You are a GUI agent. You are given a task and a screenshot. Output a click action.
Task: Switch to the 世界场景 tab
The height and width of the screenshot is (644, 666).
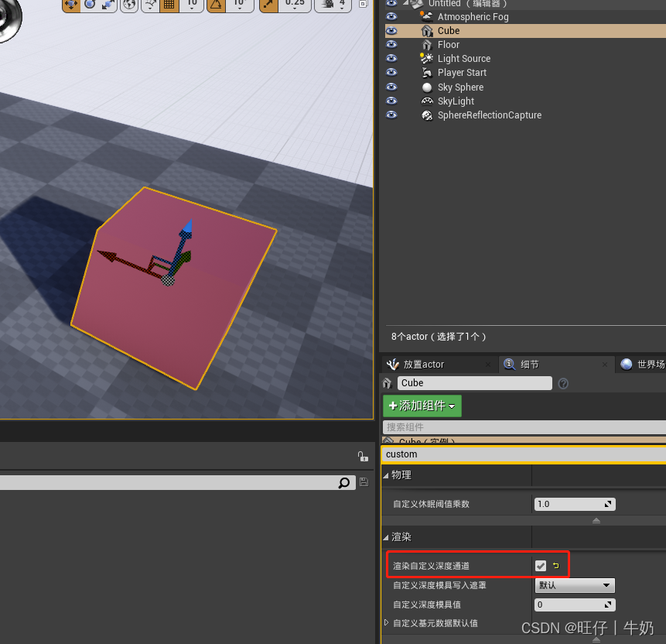tap(644, 364)
